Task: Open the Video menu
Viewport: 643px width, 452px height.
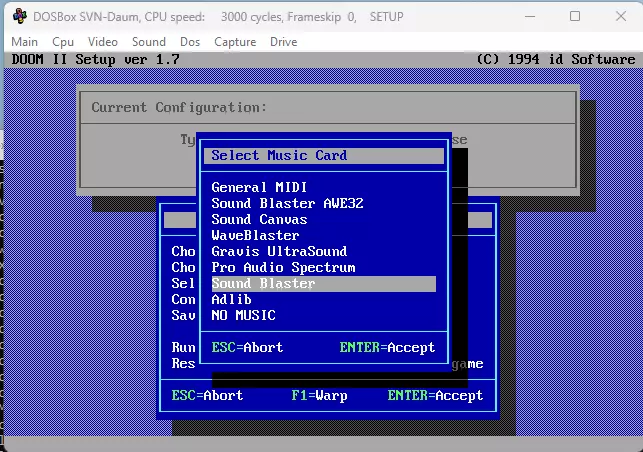Action: (103, 42)
